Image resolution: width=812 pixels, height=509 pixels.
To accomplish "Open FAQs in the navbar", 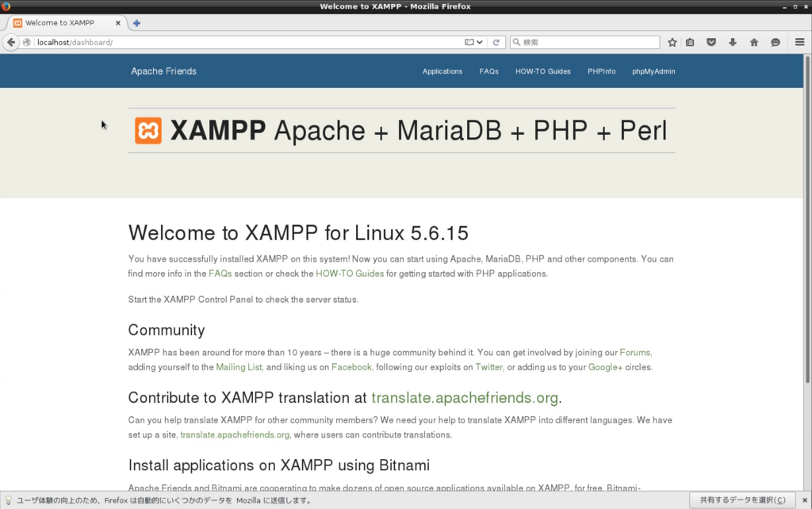I will 488,71.
